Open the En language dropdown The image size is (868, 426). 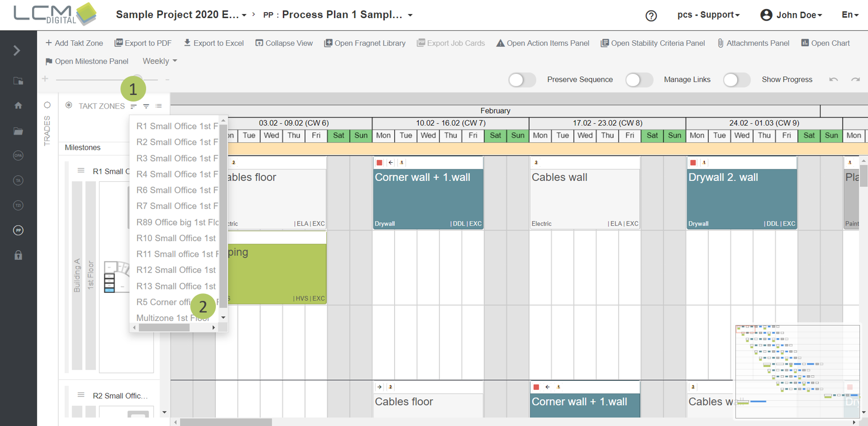[849, 15]
